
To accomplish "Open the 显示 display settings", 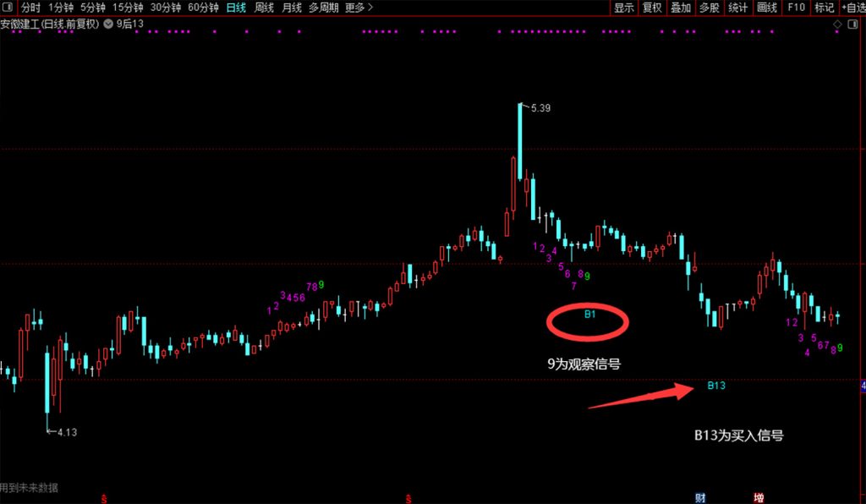I will coord(624,8).
